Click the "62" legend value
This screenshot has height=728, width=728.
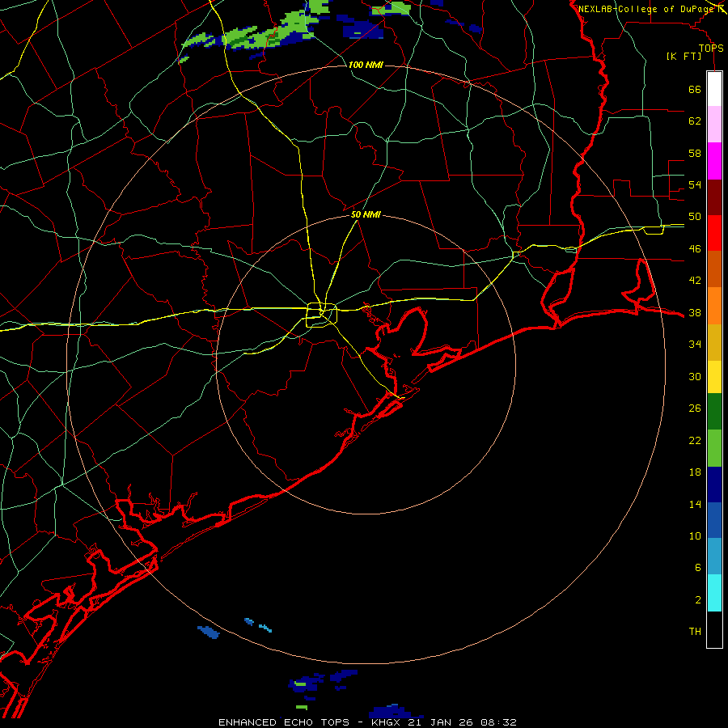click(695, 121)
